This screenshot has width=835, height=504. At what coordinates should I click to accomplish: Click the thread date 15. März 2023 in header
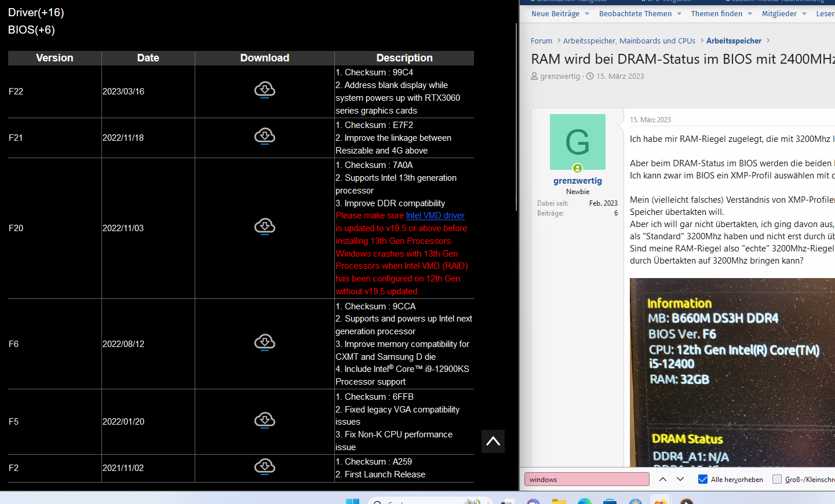click(x=620, y=76)
